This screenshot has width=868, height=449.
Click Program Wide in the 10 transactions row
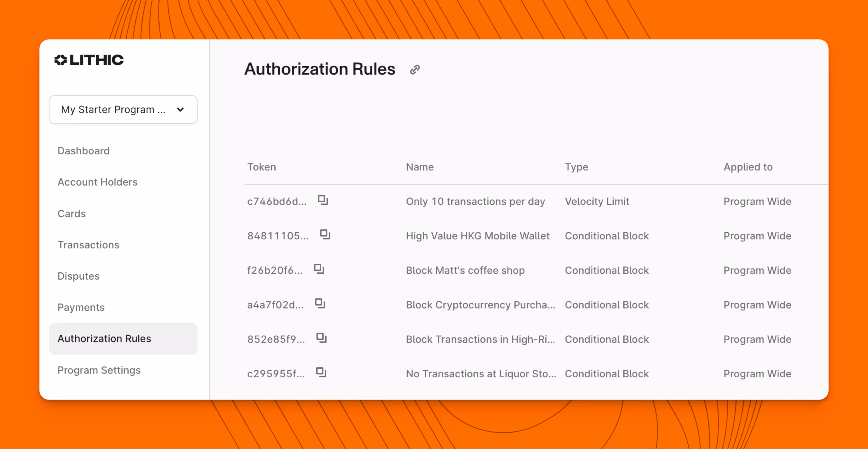(757, 202)
